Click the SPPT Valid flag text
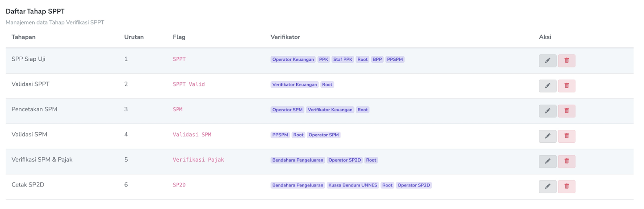The image size is (644, 209). pos(188,84)
